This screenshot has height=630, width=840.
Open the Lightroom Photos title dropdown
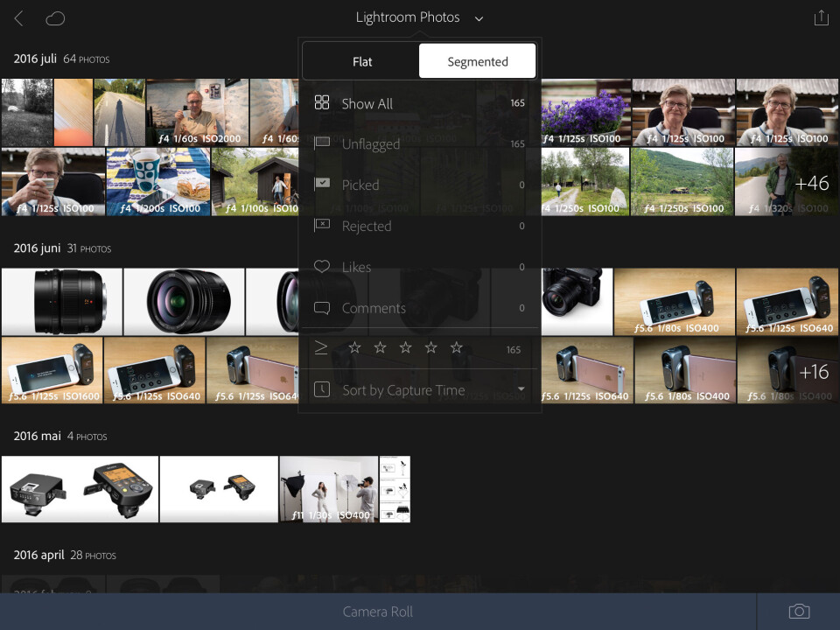[x=419, y=17]
